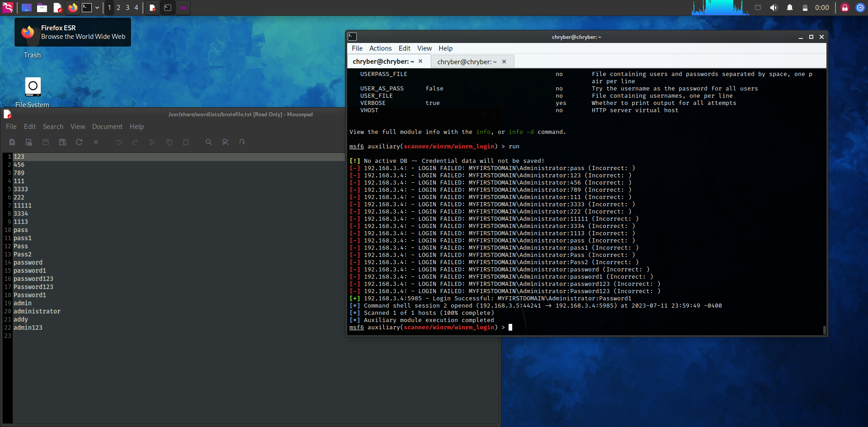This screenshot has width=868, height=427.
Task: Open the Kali applications menu
Action: tap(8, 8)
